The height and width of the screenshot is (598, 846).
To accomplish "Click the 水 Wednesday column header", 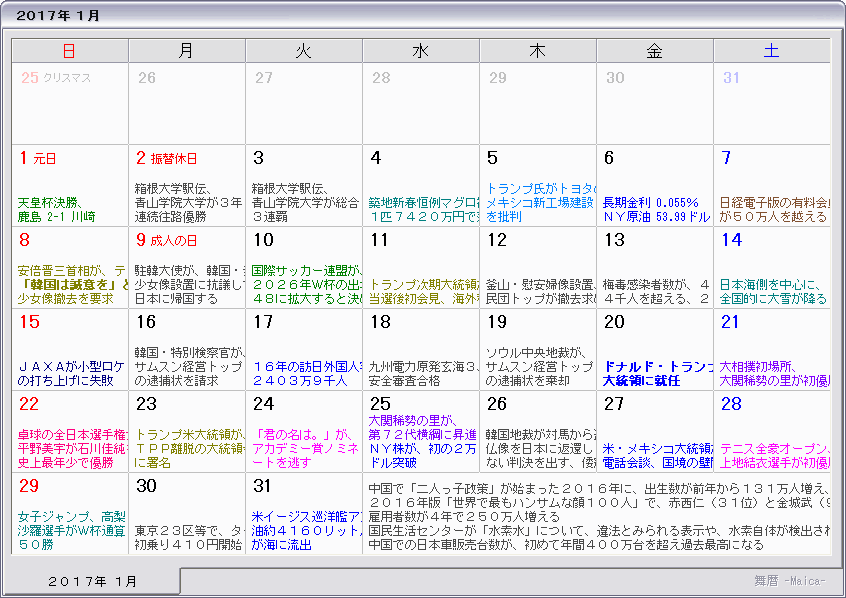I will click(421, 51).
